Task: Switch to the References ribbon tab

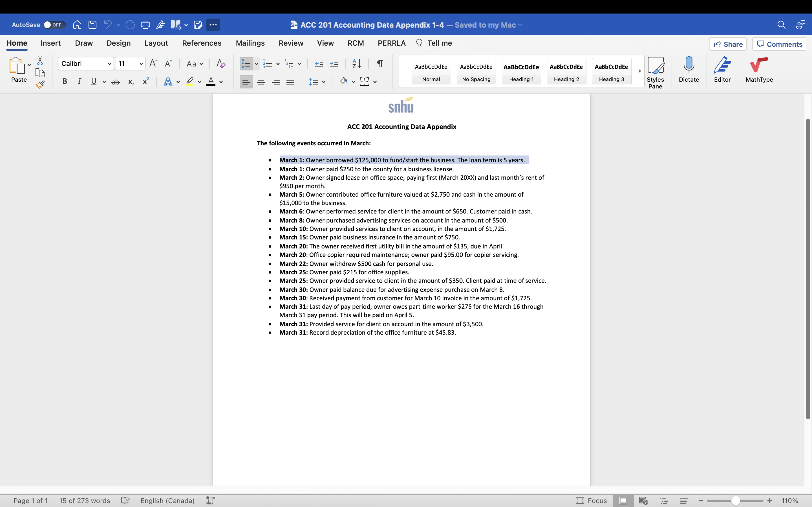Action: [x=201, y=43]
